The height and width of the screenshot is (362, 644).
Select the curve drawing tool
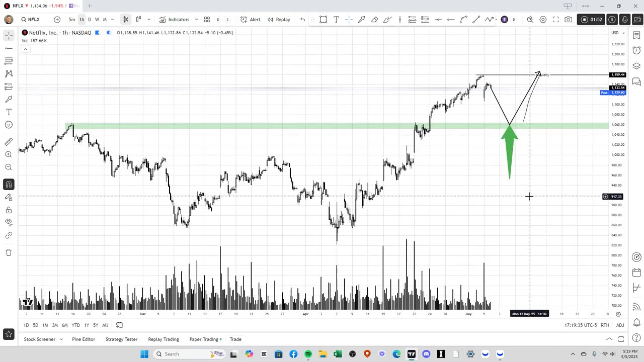(x=463, y=20)
